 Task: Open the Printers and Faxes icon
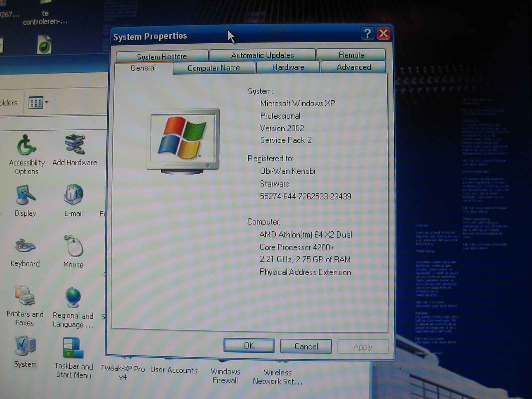point(25,296)
